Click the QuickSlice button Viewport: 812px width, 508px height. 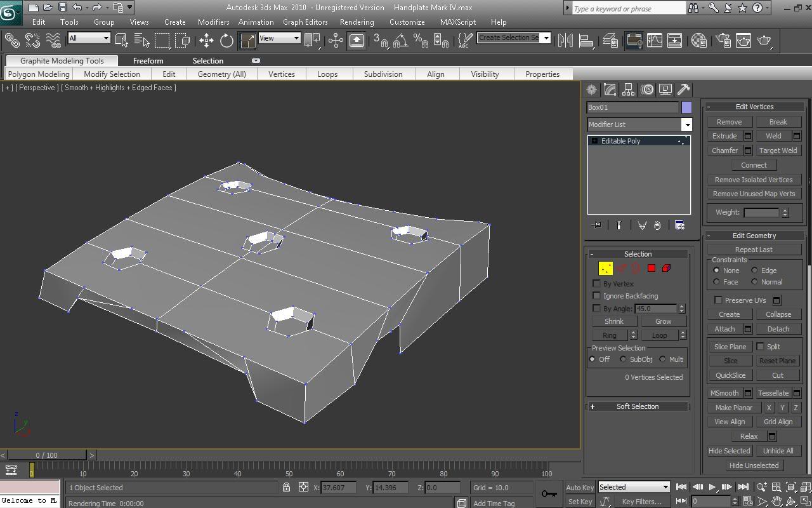click(730, 375)
